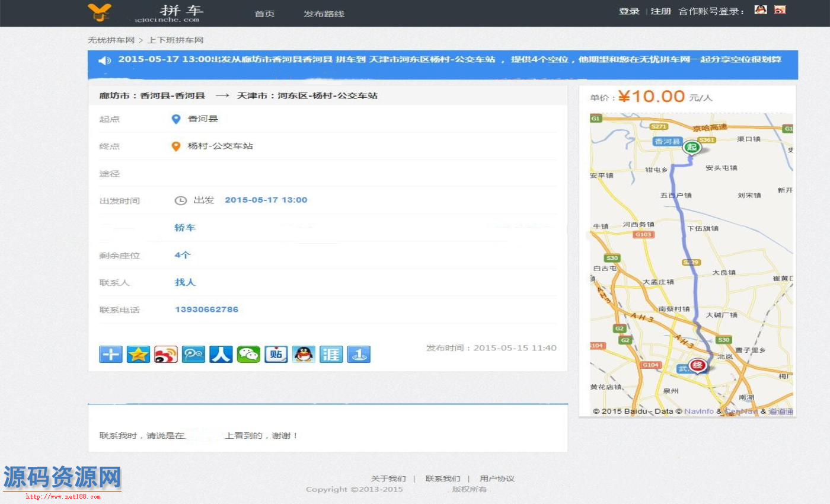
Task: Go to the 首页 home page
Action: [x=264, y=14]
